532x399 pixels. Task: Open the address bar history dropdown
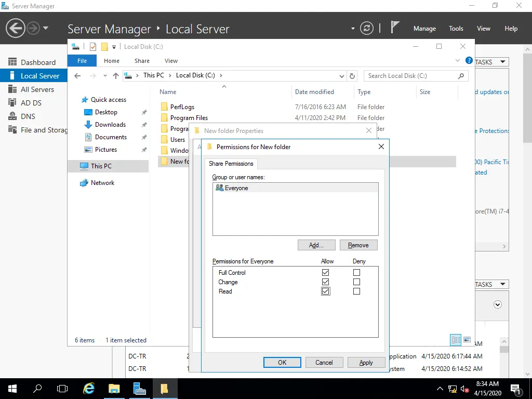coord(342,76)
